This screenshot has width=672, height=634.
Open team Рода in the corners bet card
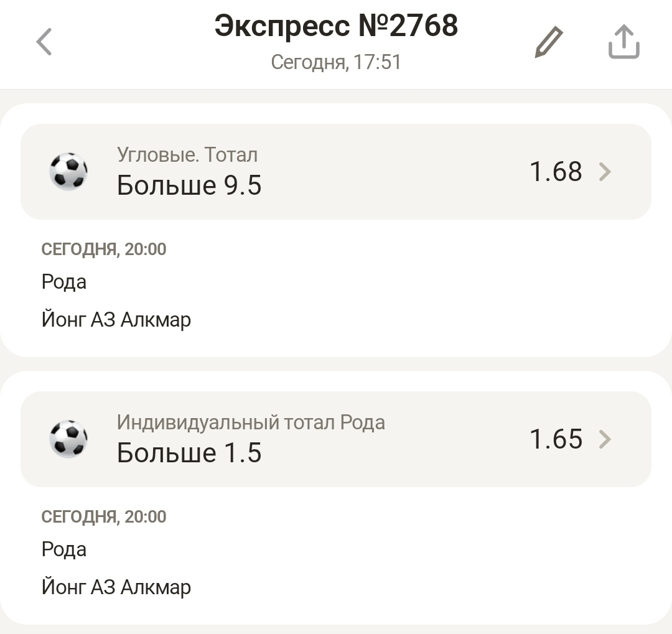[x=64, y=282]
